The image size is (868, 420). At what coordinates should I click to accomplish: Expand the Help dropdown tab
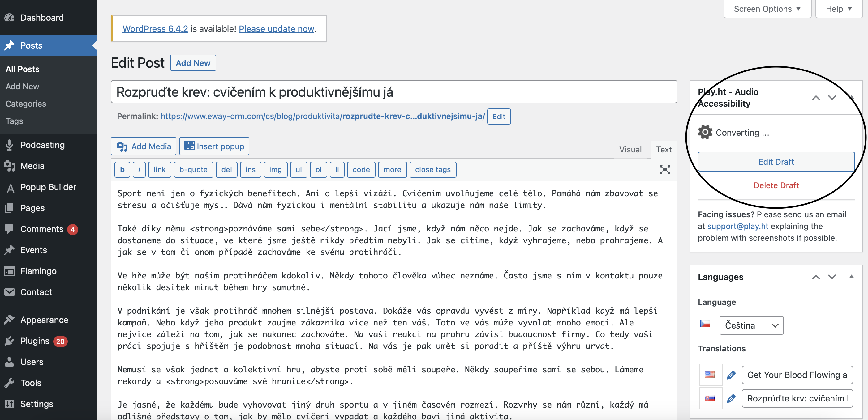pos(839,9)
